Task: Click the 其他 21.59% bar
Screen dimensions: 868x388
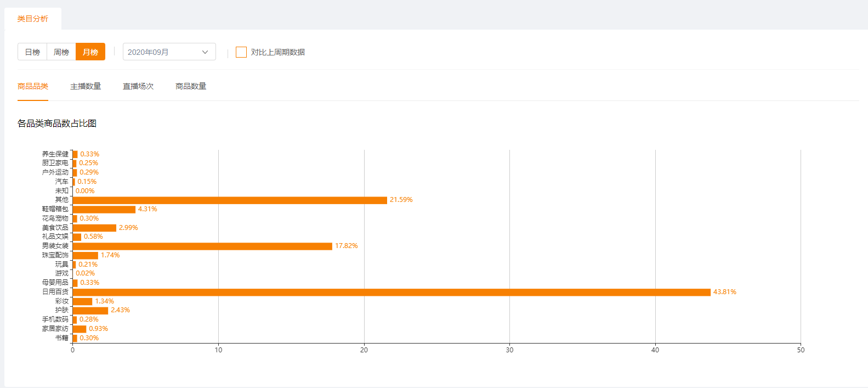Action: [x=230, y=200]
